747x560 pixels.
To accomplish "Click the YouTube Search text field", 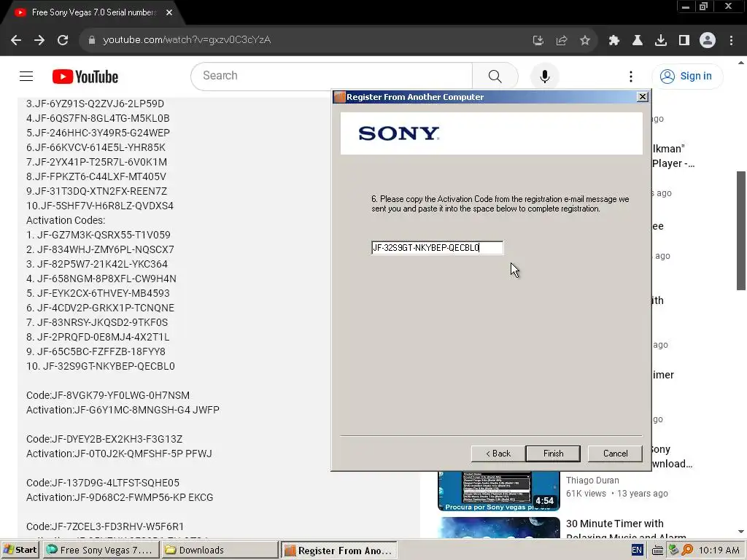I will 332,76.
